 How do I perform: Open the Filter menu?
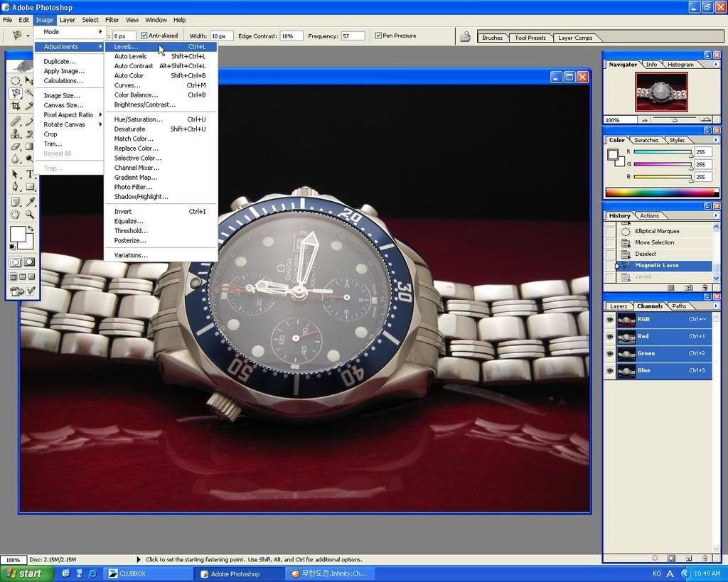point(112,20)
